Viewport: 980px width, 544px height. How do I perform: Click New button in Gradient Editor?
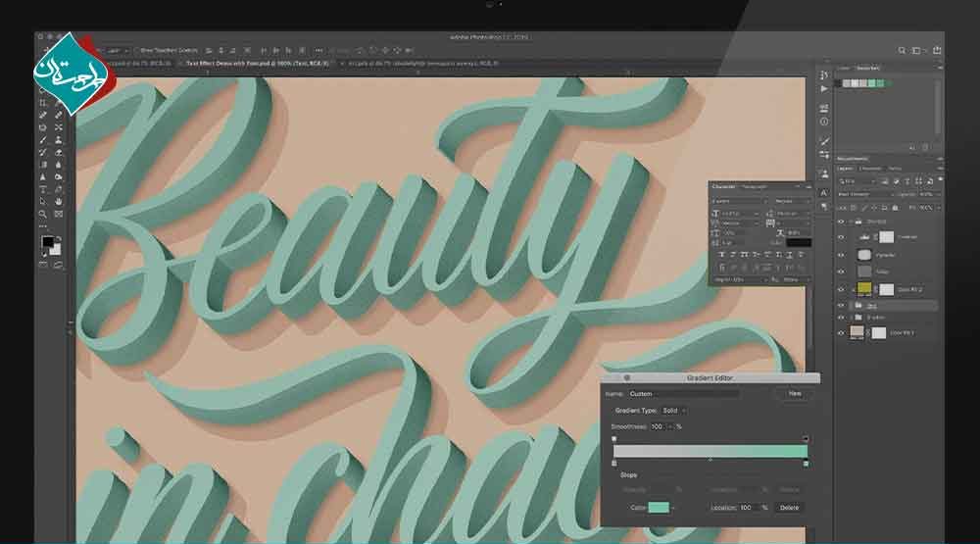(795, 394)
